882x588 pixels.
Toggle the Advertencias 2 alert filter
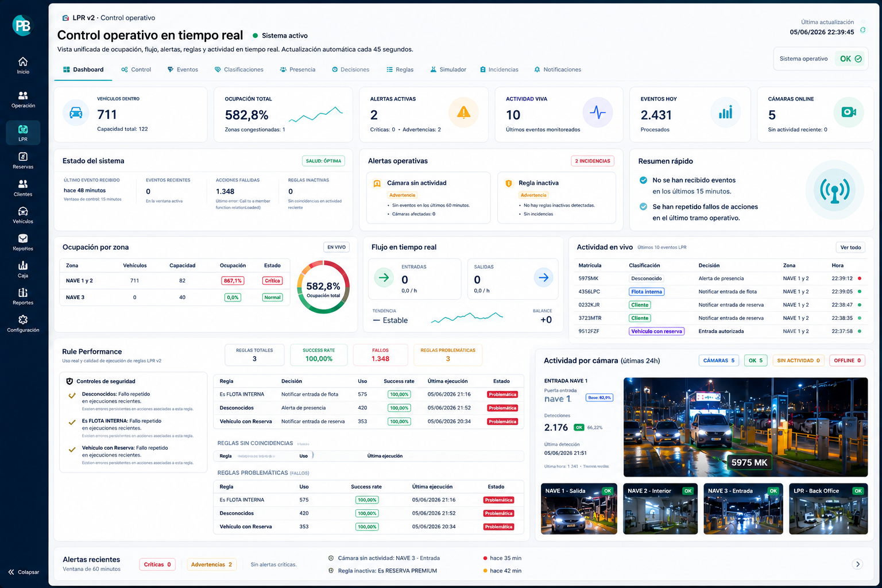(211, 564)
